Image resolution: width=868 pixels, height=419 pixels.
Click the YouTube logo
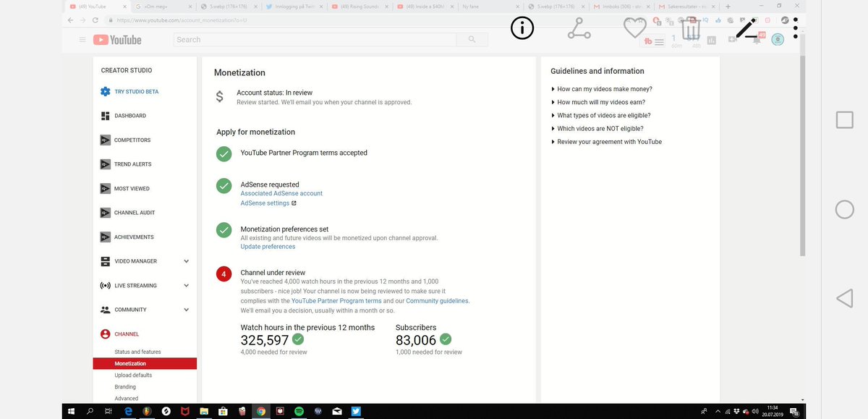pyautogui.click(x=117, y=40)
